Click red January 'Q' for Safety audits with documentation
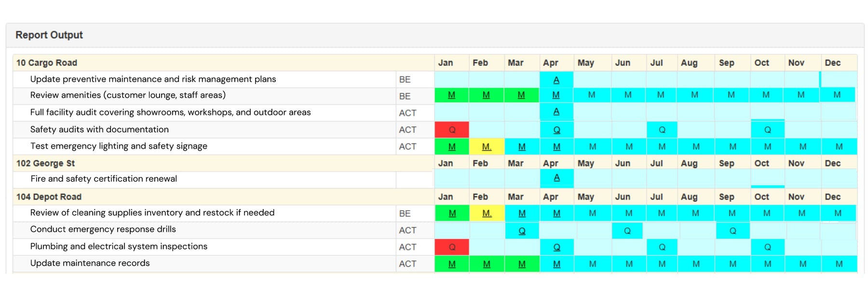 pyautogui.click(x=452, y=130)
